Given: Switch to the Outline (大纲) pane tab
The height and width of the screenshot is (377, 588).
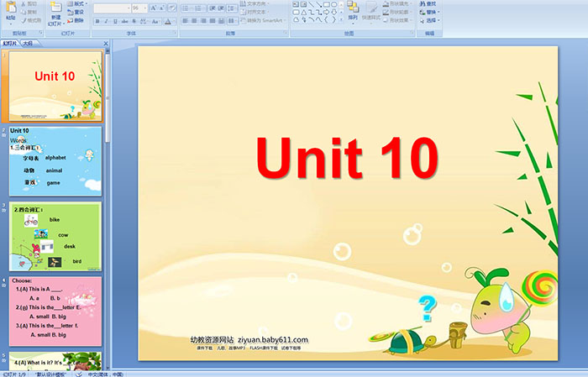Looking at the screenshot, I should coord(28,44).
